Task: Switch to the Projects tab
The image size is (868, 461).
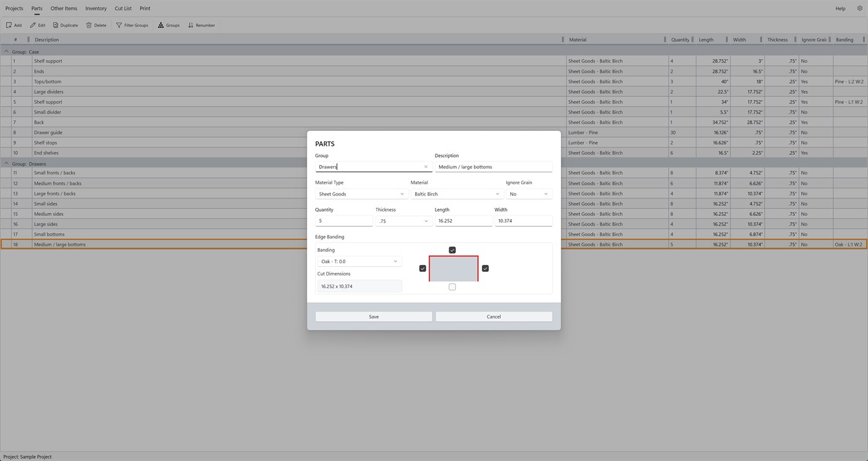Action: [14, 9]
